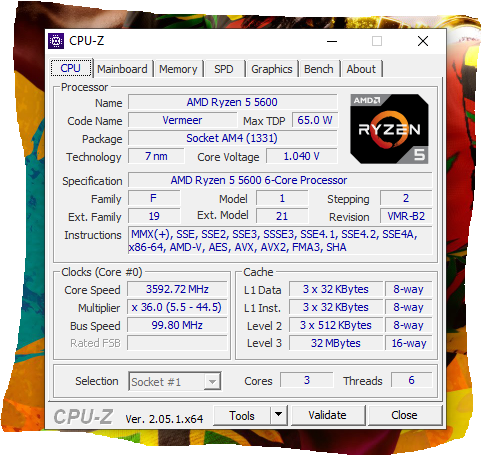Click the L1 Data size 3 x 32 KBytes
Viewport: 482px width, 456px height.
click(x=336, y=289)
